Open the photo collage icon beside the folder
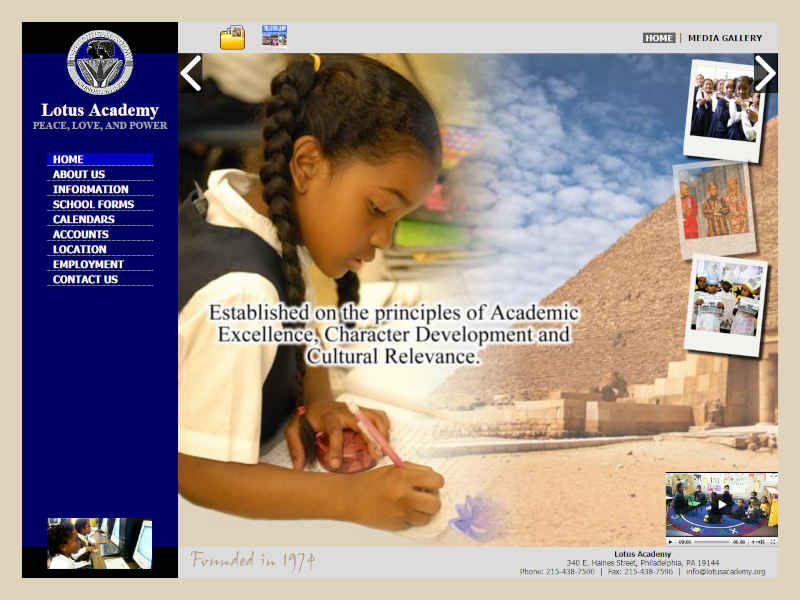The image size is (800, 600). click(274, 36)
